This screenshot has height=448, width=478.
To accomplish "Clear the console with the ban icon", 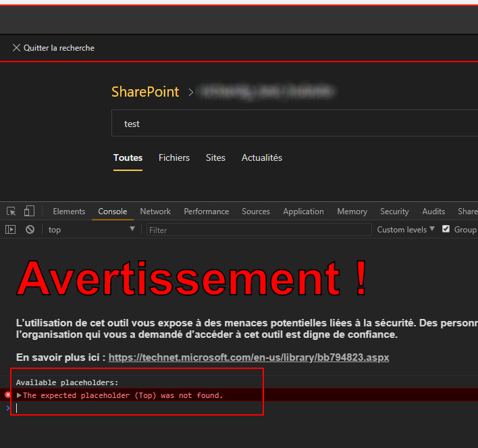I will click(x=30, y=230).
